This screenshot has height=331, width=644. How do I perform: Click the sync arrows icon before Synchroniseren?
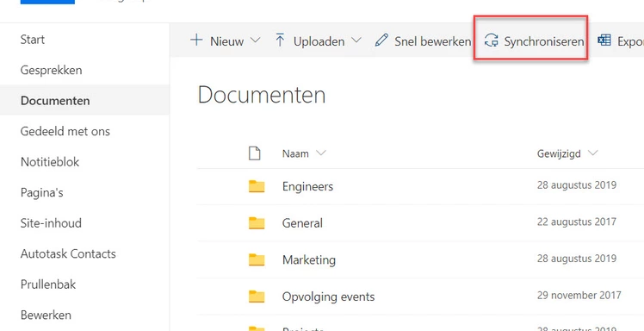(x=492, y=41)
